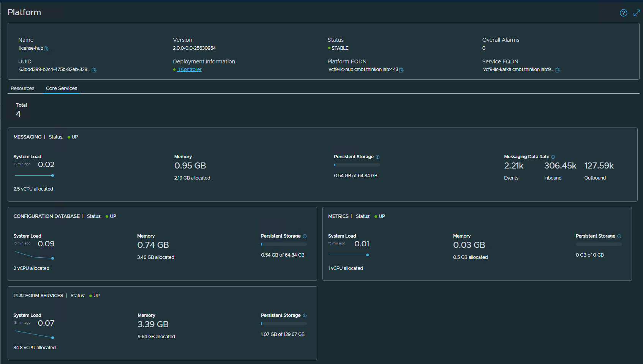Image resolution: width=643 pixels, height=364 pixels.
Task: Click the 306.45k Inbound value
Action: click(560, 165)
